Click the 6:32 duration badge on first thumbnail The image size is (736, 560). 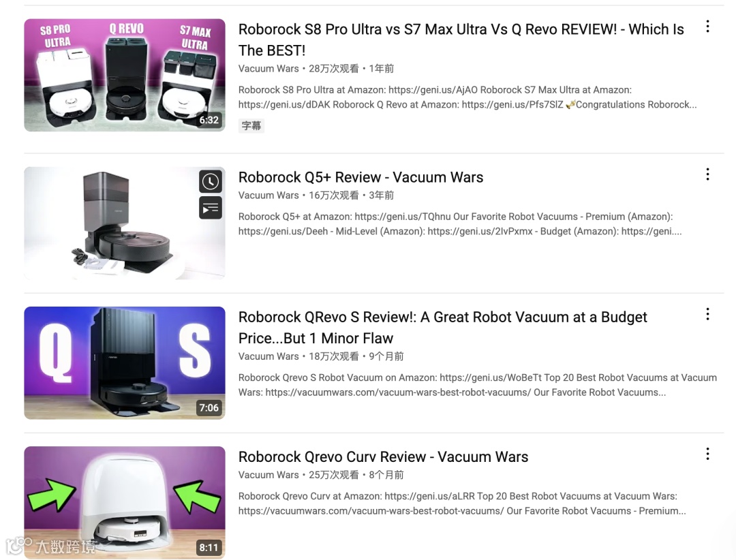point(209,120)
